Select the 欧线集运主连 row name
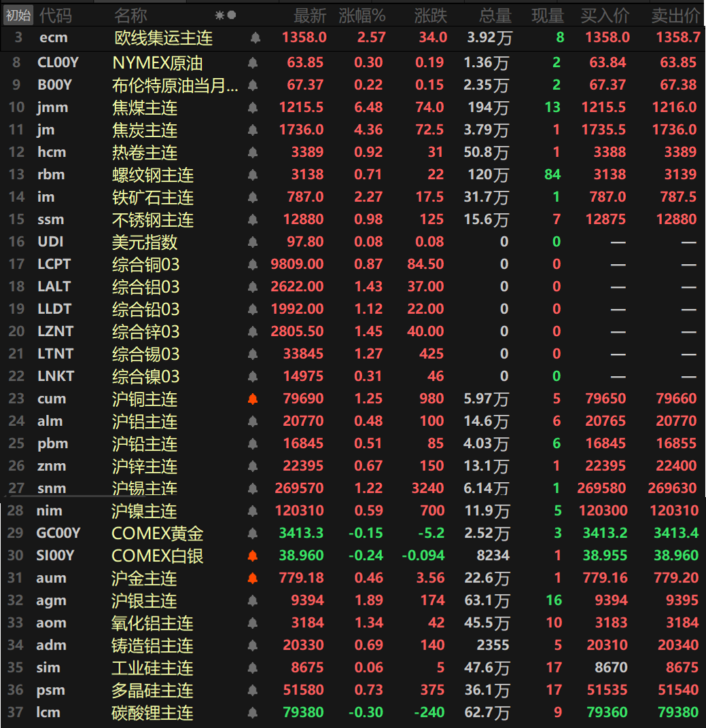The width and height of the screenshot is (706, 728). point(164,37)
